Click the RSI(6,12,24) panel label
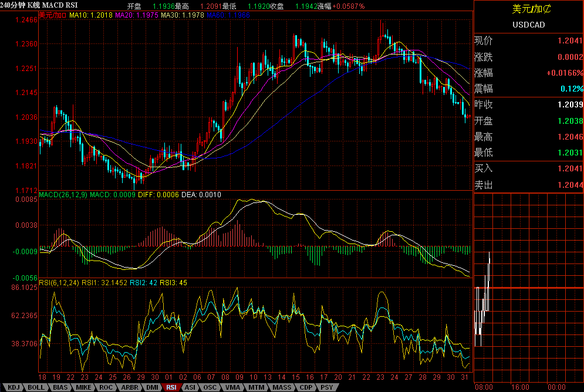584x392 pixels. click(x=59, y=283)
